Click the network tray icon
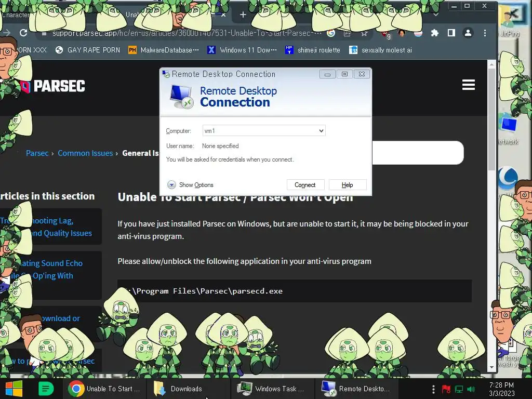Image resolution: width=532 pixels, height=399 pixels. [459, 389]
